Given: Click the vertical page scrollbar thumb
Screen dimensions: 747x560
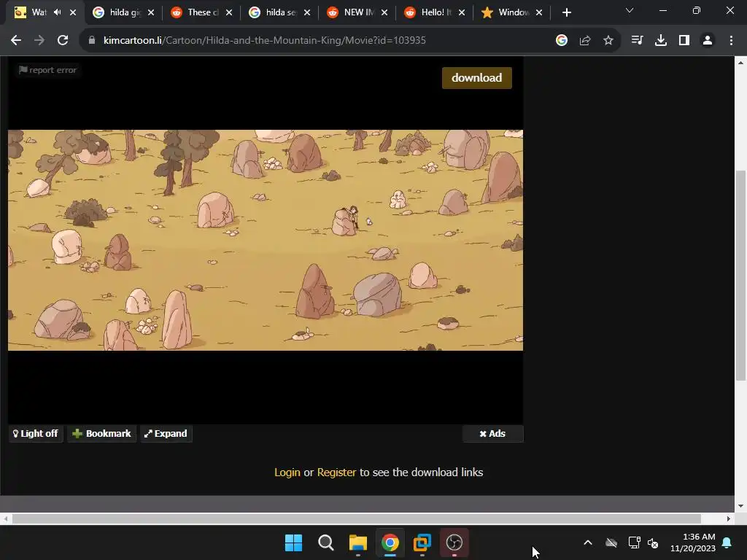Looking at the screenshot, I should [x=740, y=275].
